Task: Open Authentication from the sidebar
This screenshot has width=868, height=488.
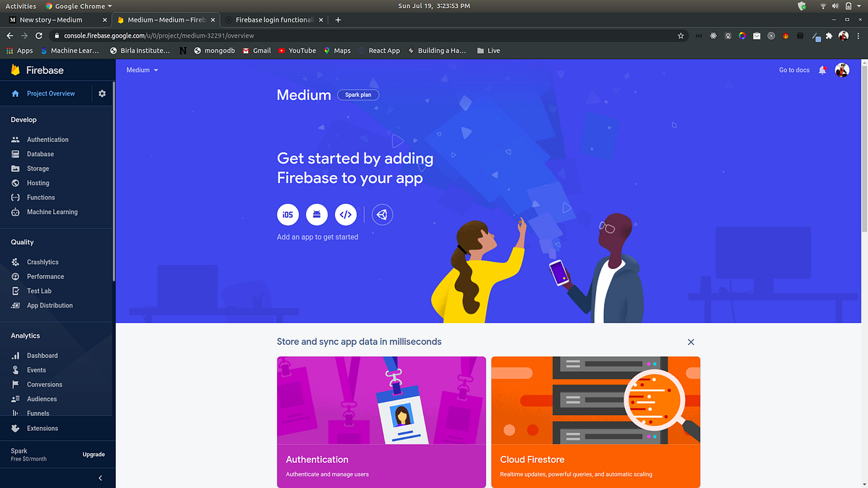Action: coord(48,140)
